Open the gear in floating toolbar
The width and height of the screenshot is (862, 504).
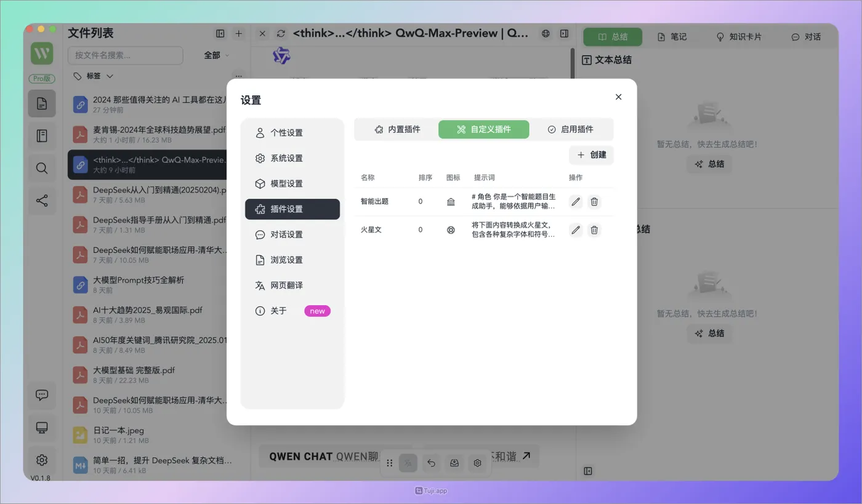477,463
